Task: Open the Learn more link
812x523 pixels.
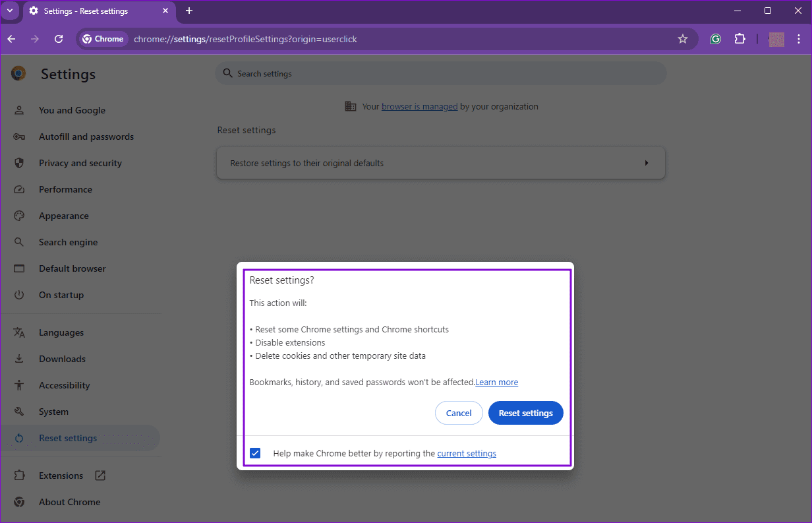Action: [x=497, y=382]
